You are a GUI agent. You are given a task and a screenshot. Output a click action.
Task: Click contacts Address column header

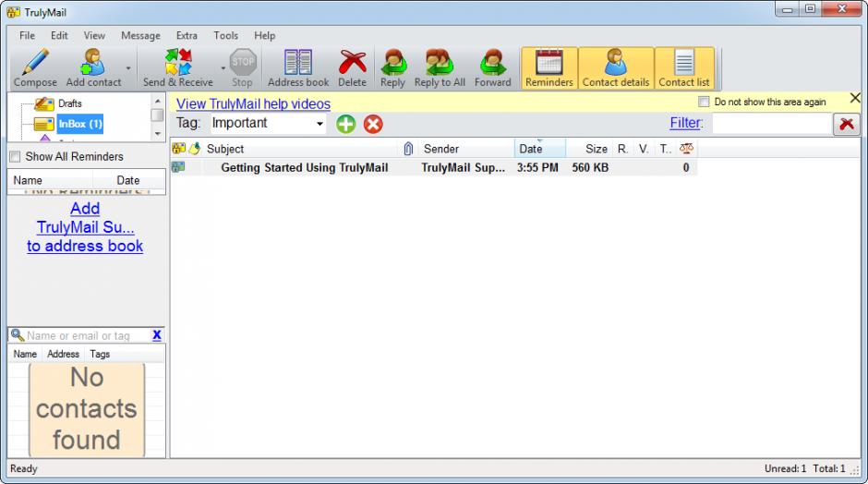click(x=63, y=354)
